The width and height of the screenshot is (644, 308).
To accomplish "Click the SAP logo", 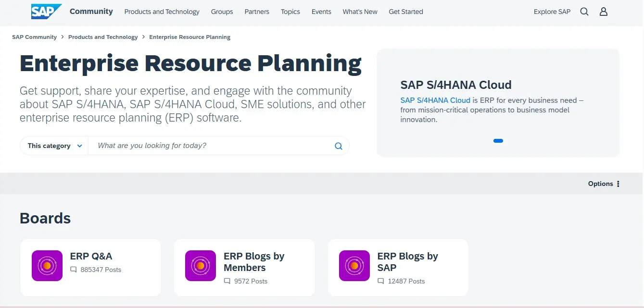I will [47, 12].
